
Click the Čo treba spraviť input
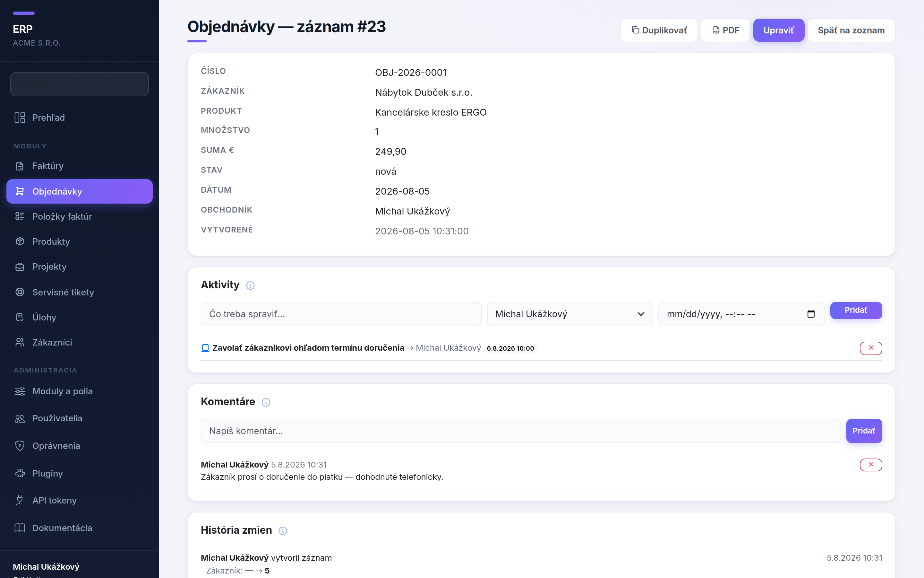click(x=341, y=314)
